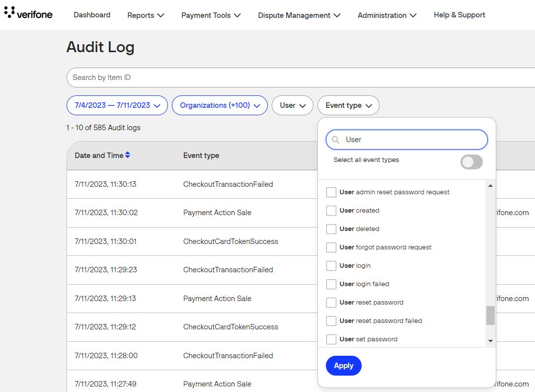Open the date range picker chevron

tap(157, 105)
